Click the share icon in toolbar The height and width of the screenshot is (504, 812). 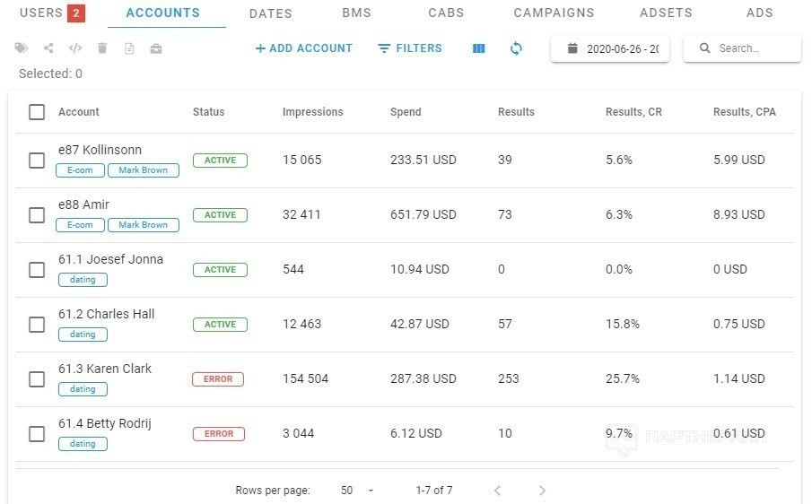click(x=48, y=48)
